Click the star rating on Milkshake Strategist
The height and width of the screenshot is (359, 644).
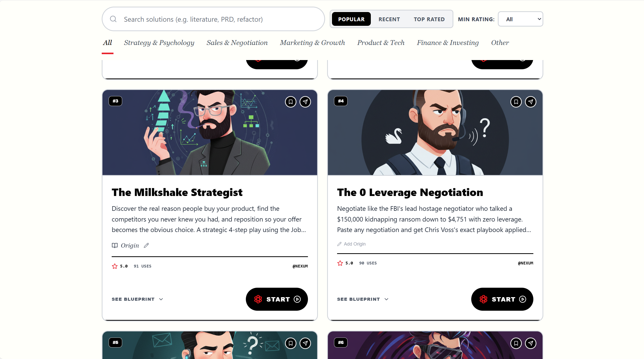tap(120, 266)
